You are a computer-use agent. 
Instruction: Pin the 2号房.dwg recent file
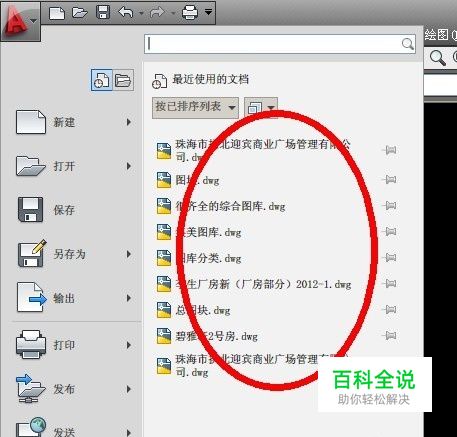click(389, 335)
